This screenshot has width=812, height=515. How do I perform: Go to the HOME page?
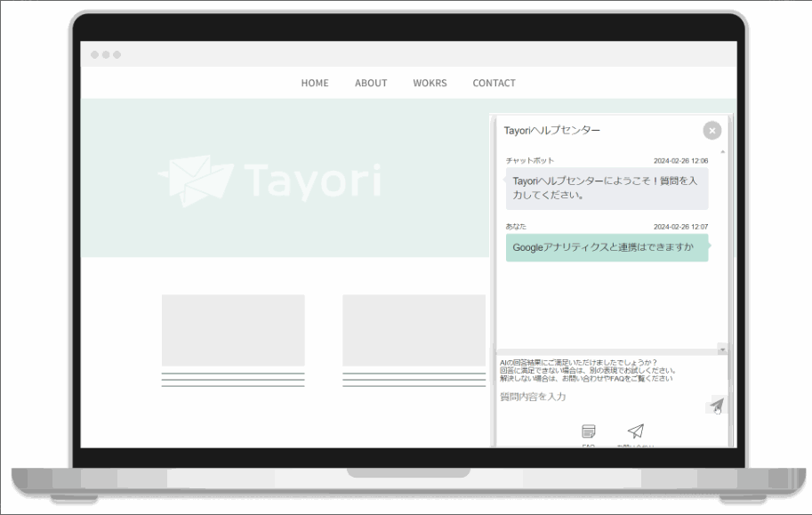click(x=315, y=83)
